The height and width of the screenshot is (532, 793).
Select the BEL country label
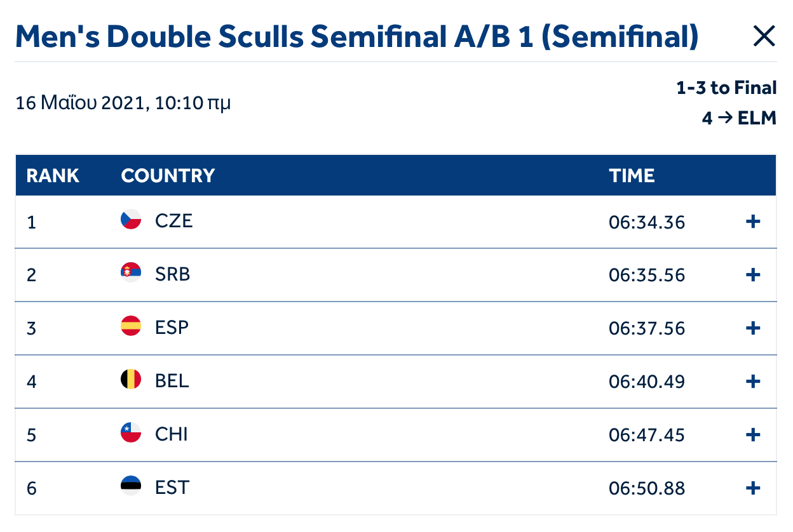172,381
